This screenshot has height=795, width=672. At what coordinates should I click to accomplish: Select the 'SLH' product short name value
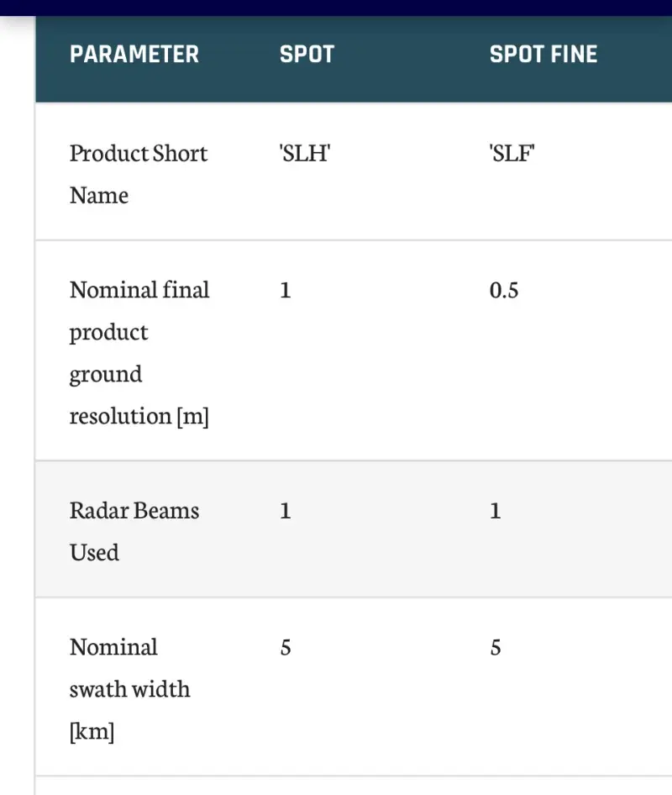(304, 154)
